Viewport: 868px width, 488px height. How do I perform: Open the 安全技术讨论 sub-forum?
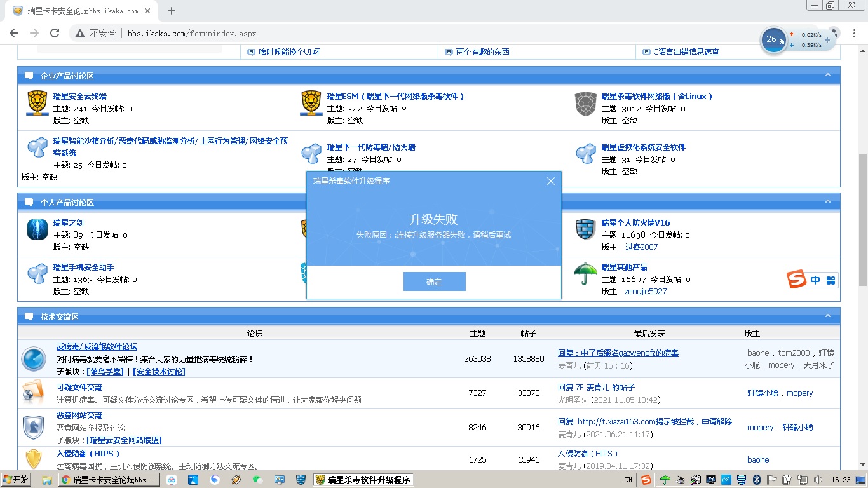[159, 372]
